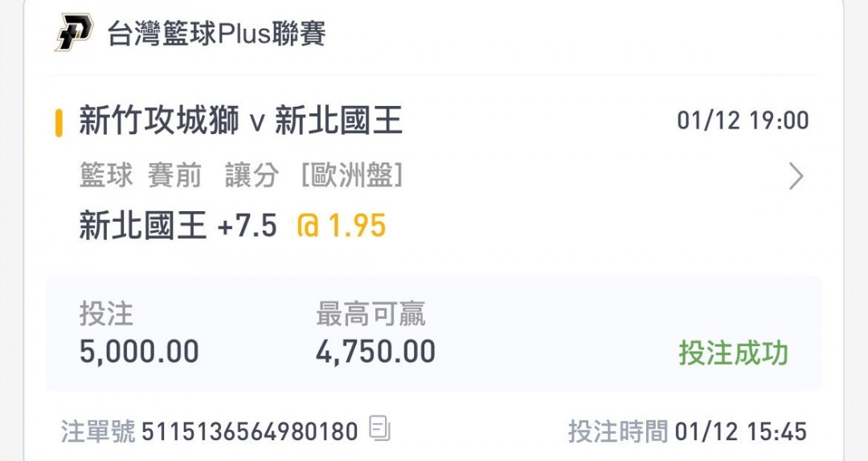Click the 歐洲盤 market type label
Image resolution: width=868 pixels, height=461 pixels.
point(351,176)
